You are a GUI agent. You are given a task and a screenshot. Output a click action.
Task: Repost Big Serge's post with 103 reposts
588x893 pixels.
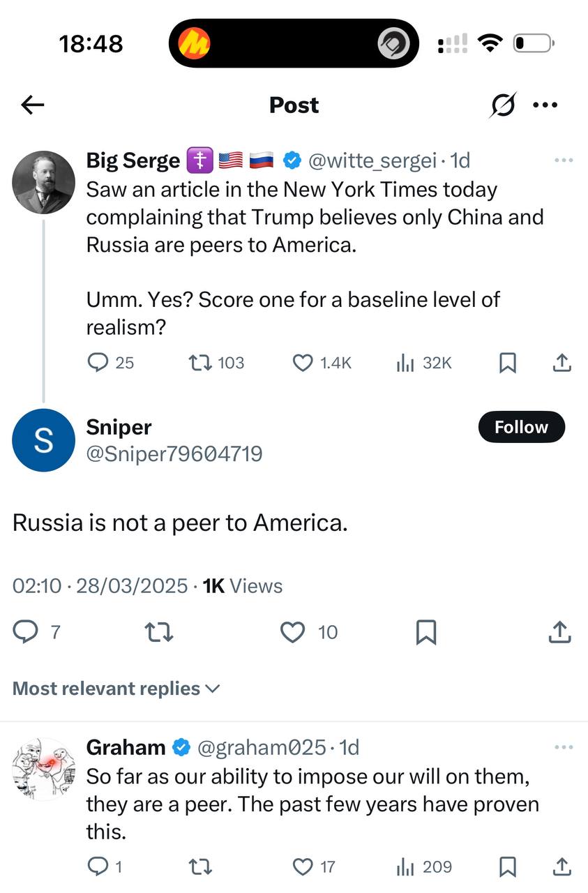point(201,363)
